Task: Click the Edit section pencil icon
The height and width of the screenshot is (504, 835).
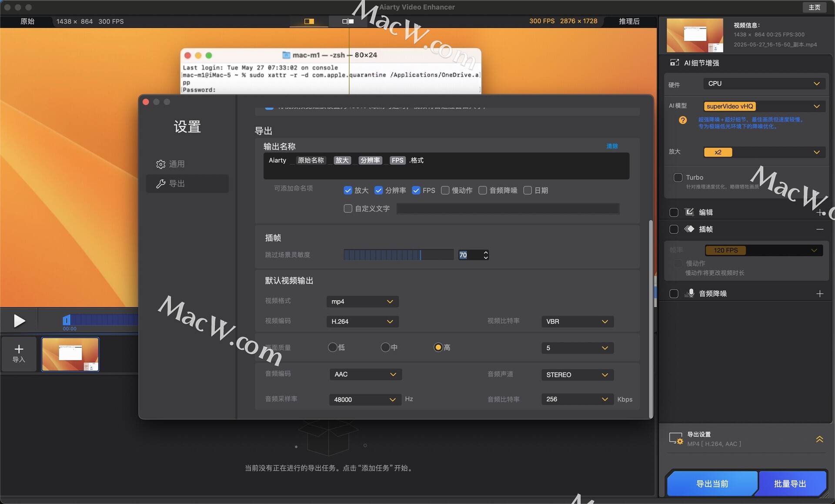Action: [689, 212]
